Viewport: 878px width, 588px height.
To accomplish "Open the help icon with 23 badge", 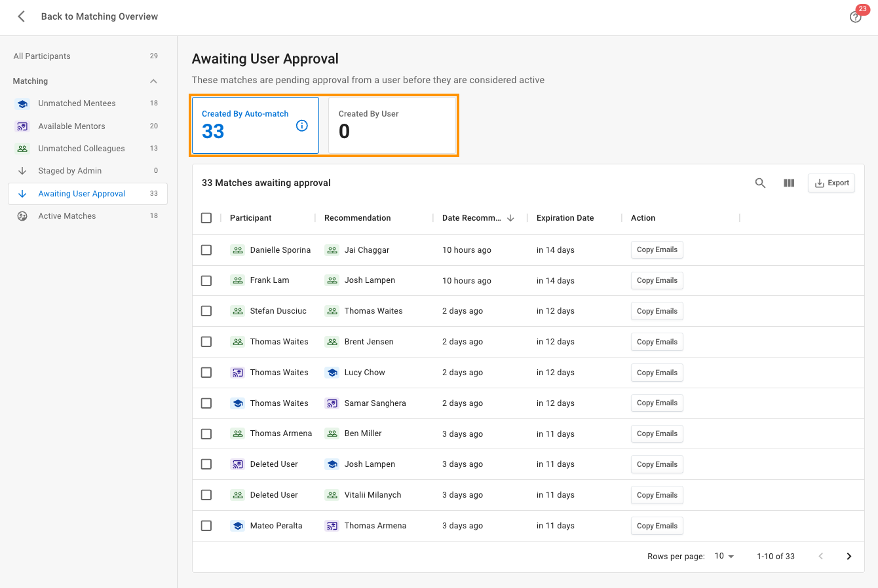I will point(856,17).
